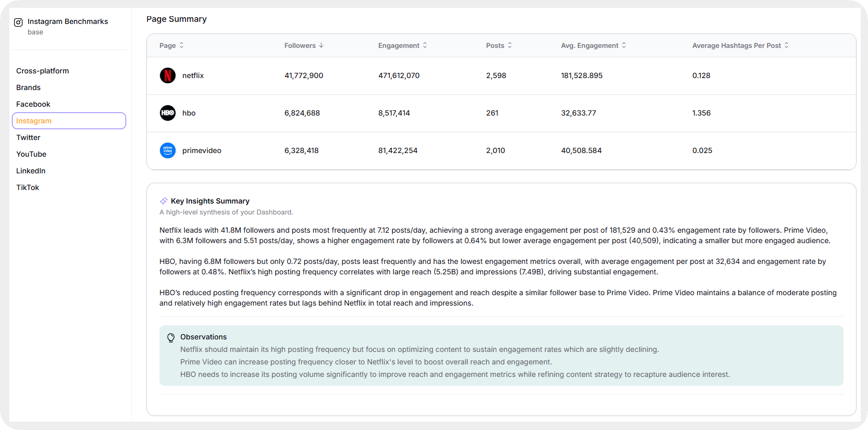Click the Observations heading
The height and width of the screenshot is (430, 868).
point(203,337)
